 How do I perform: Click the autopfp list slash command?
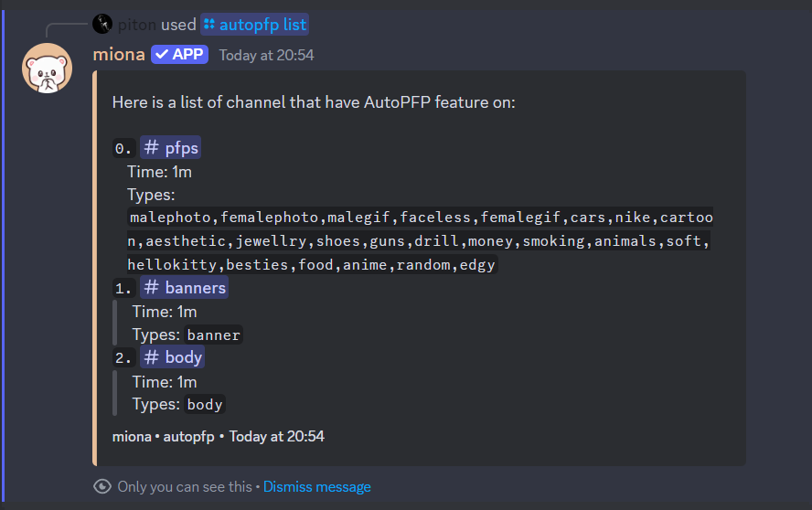(x=255, y=25)
